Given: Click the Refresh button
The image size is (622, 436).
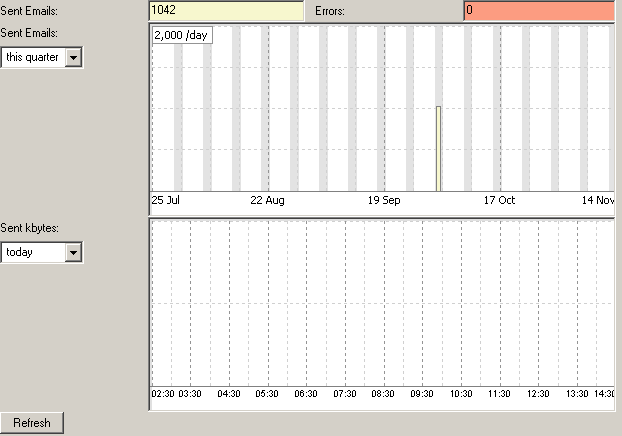Looking at the screenshot, I should pyautogui.click(x=32, y=423).
